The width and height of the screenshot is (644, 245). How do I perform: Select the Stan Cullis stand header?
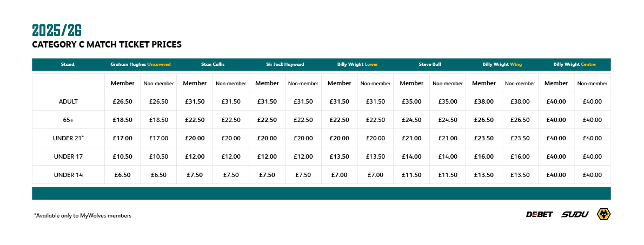tap(213, 64)
